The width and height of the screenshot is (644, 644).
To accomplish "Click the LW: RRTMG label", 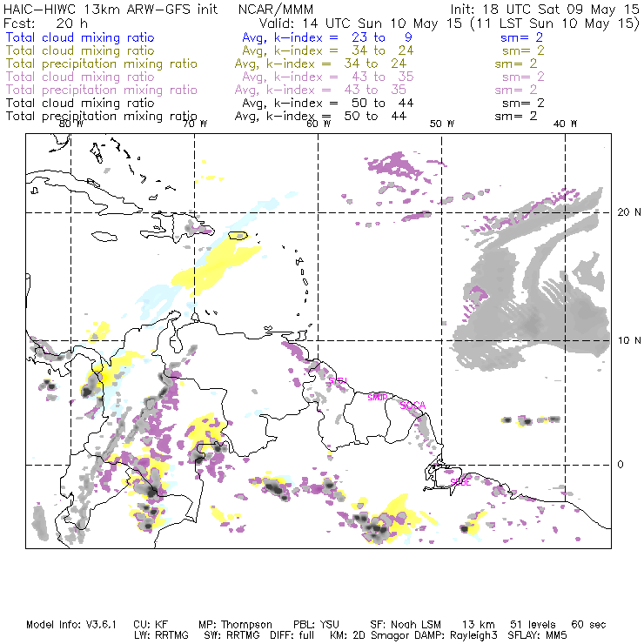I will 161,635.
